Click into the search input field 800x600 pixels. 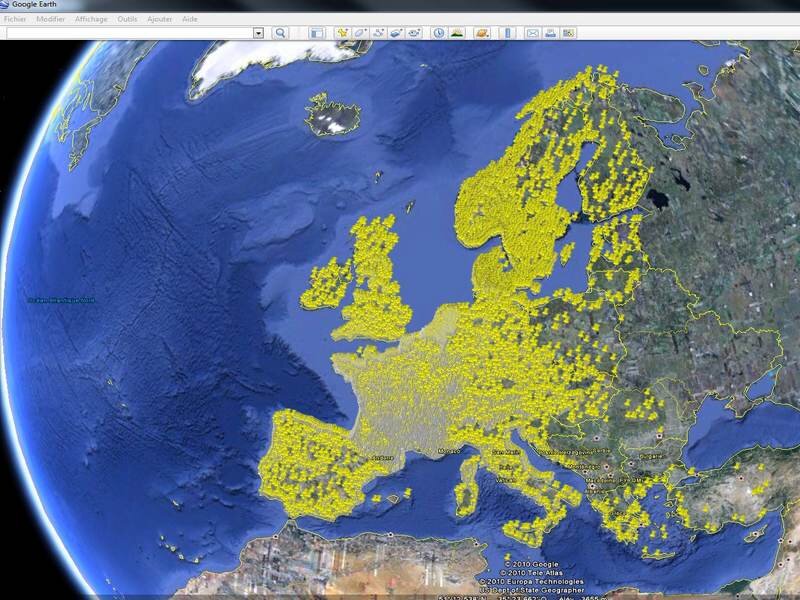[x=130, y=33]
